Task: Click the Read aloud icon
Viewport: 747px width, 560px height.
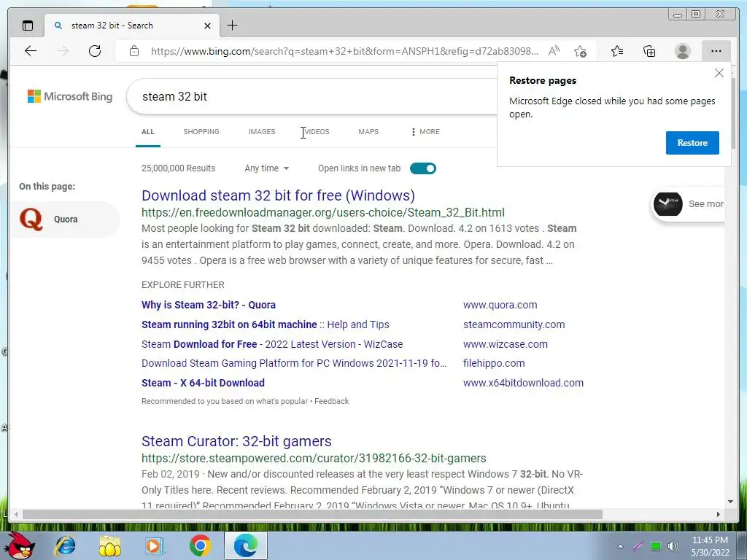Action: pyautogui.click(x=554, y=51)
